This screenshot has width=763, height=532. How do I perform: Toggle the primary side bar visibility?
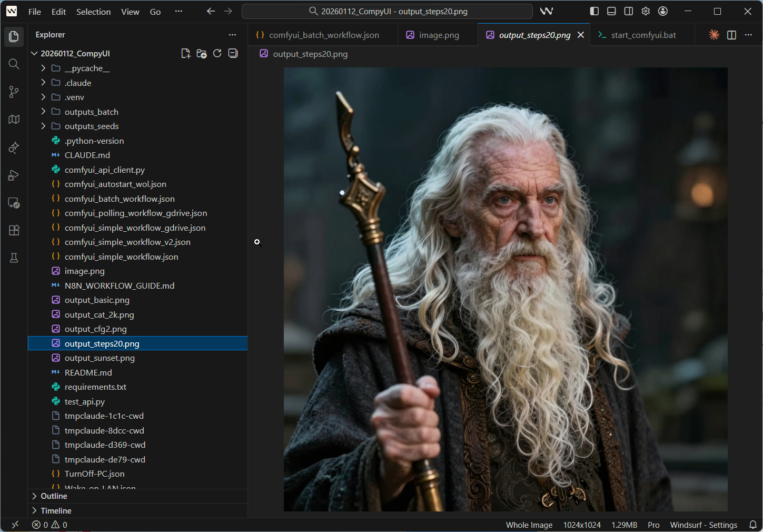click(x=594, y=11)
